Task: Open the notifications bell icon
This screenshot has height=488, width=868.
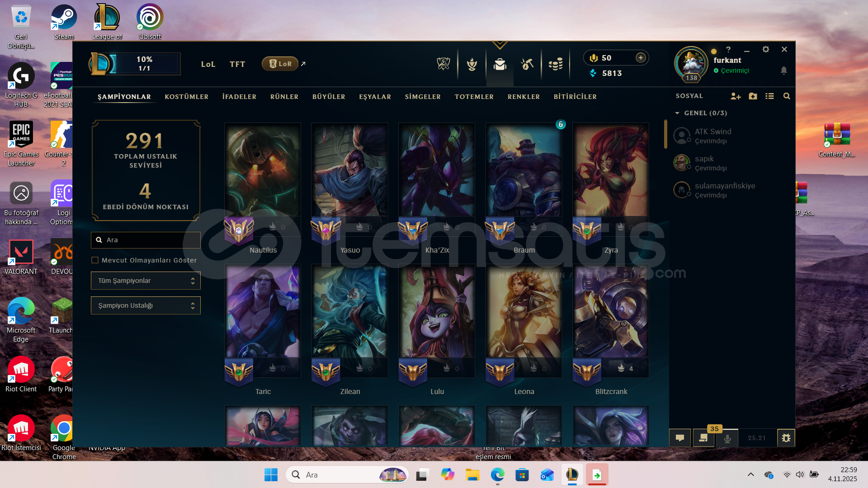Action: pyautogui.click(x=784, y=70)
